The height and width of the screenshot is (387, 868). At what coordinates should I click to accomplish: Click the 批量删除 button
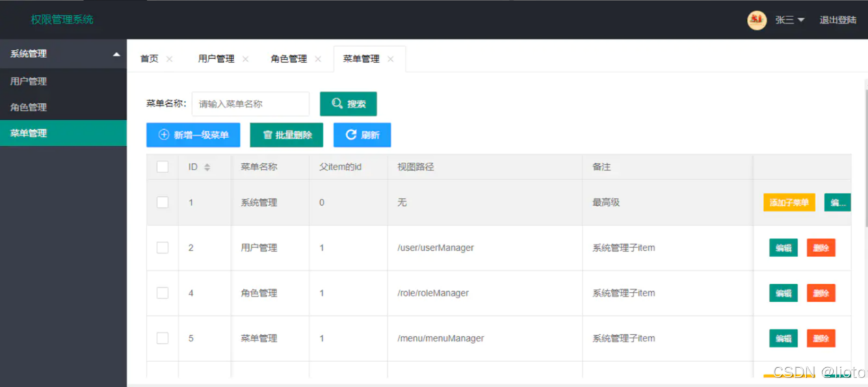click(287, 135)
